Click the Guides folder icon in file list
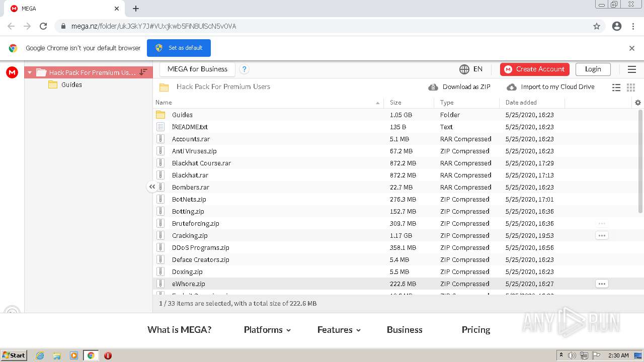The width and height of the screenshot is (644, 362). point(160,115)
